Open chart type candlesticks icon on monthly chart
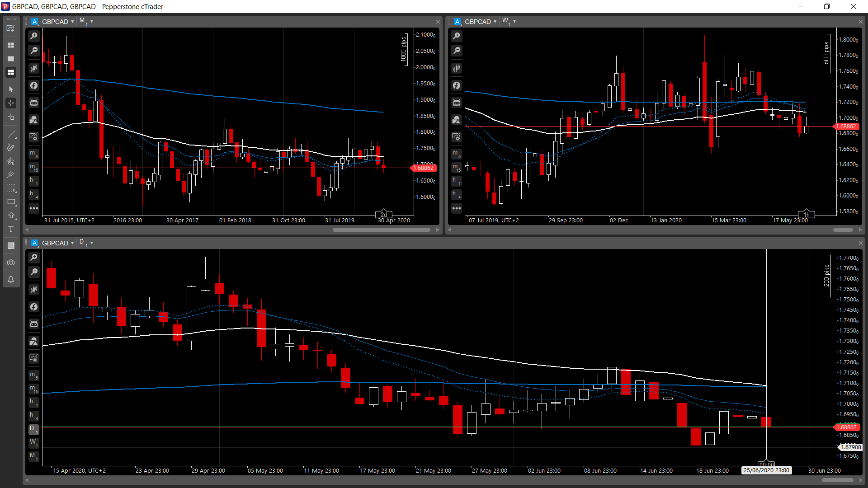The height and width of the screenshot is (488, 868). tap(34, 68)
